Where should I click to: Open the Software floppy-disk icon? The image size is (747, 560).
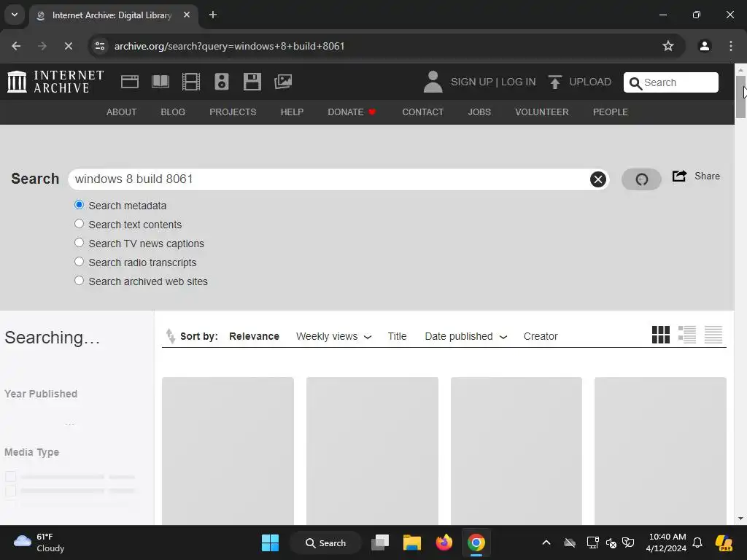[252, 82]
